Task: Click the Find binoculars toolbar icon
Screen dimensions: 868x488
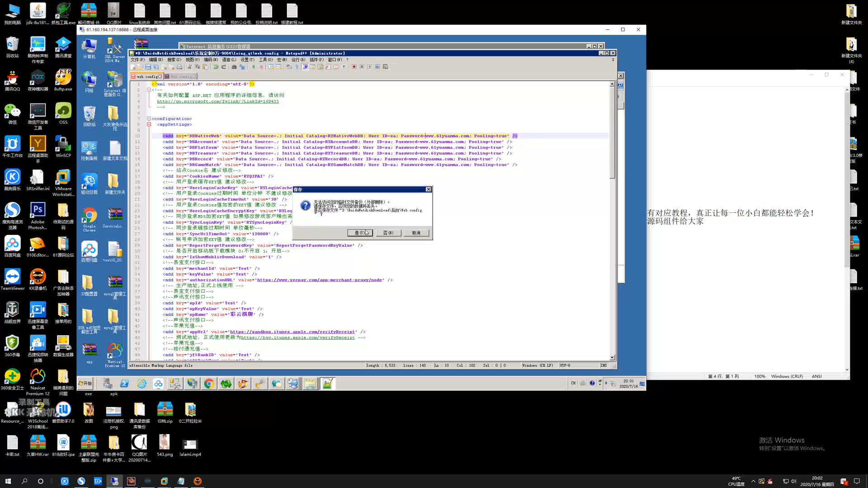Action: 234,67
